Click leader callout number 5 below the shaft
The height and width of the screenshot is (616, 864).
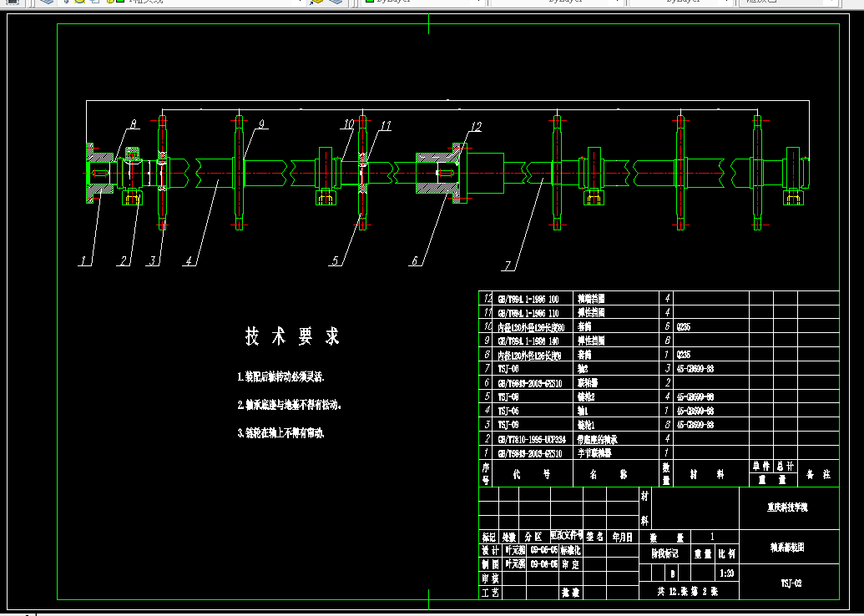coord(336,260)
